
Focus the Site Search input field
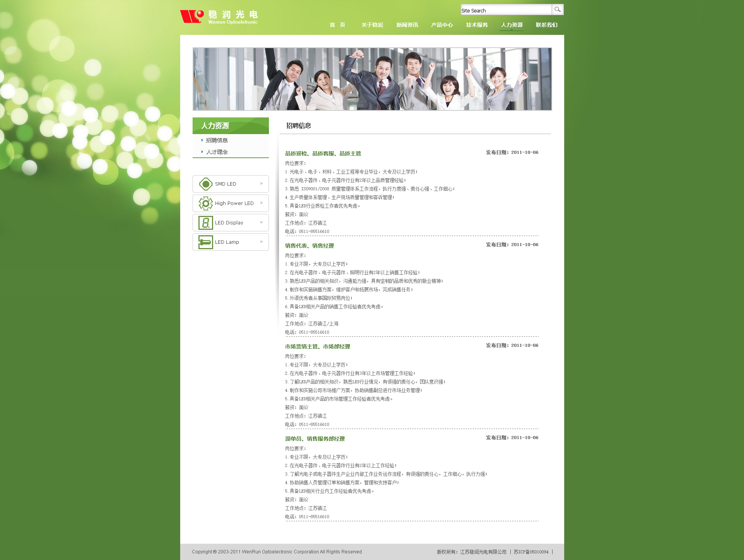(505, 10)
